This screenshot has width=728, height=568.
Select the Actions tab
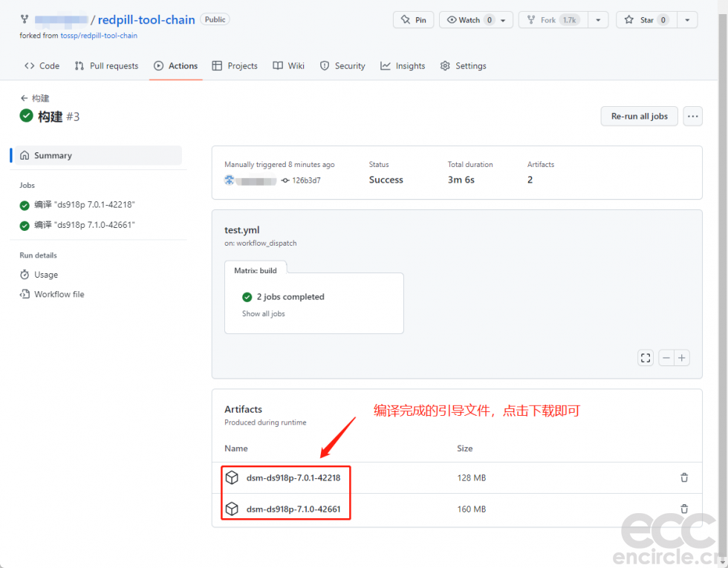click(175, 66)
